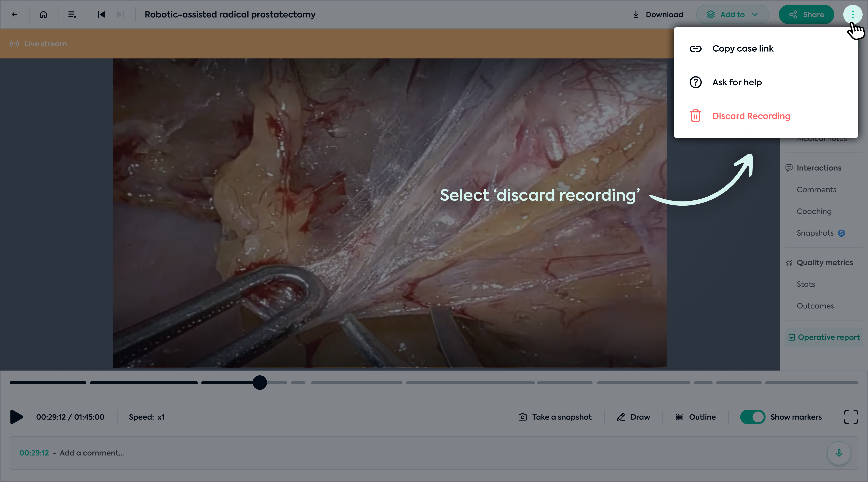
Task: Show Stats in the sidebar
Action: coord(806,284)
